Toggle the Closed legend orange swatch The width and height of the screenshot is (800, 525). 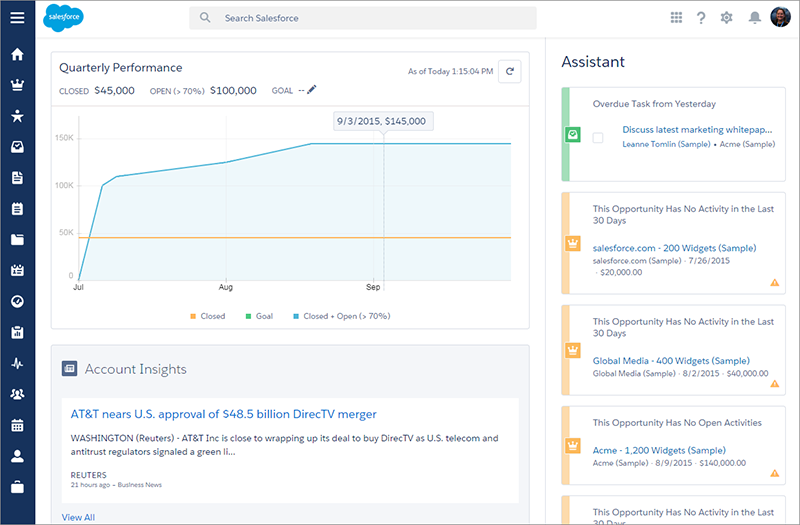coord(193,316)
